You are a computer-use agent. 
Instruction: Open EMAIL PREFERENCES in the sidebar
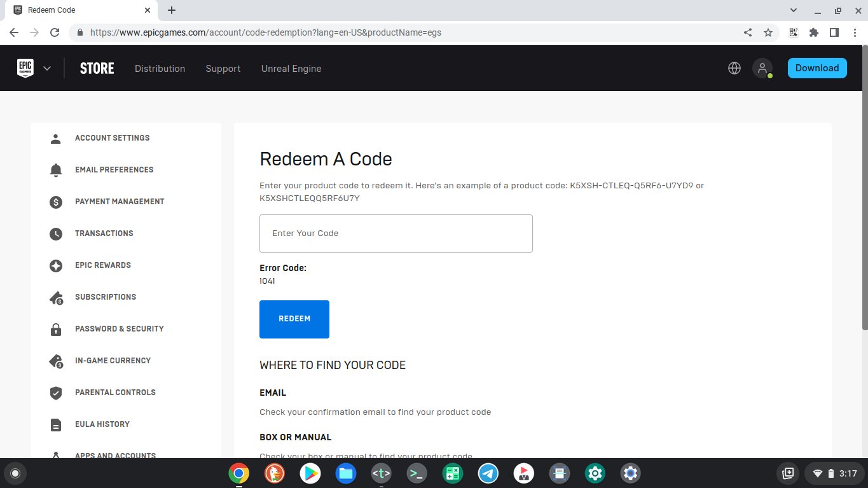[114, 170]
